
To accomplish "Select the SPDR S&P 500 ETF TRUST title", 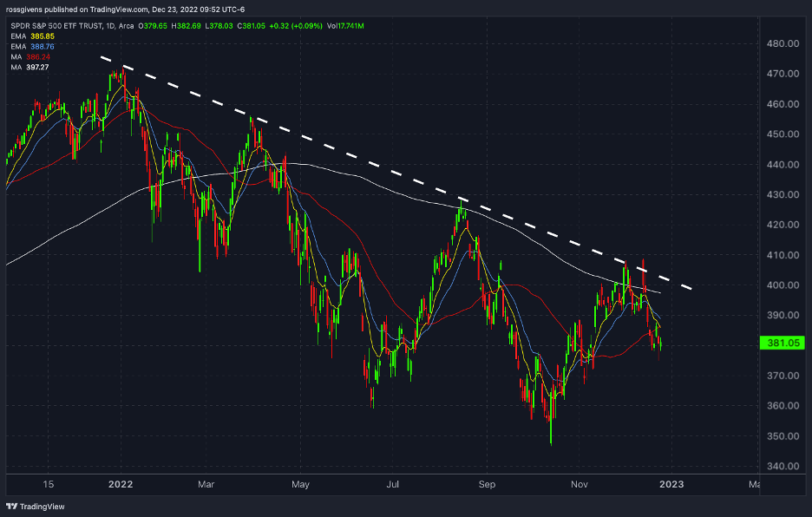I will pyautogui.click(x=56, y=26).
